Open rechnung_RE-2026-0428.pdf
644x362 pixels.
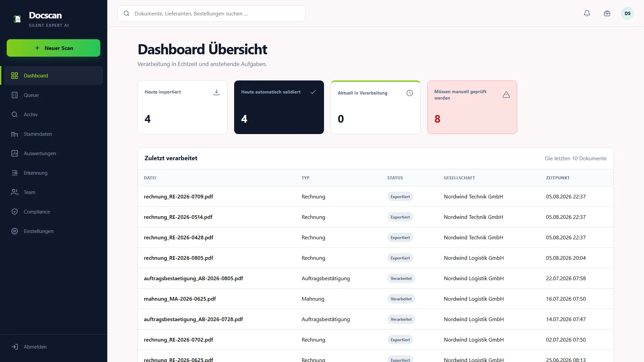(x=178, y=238)
